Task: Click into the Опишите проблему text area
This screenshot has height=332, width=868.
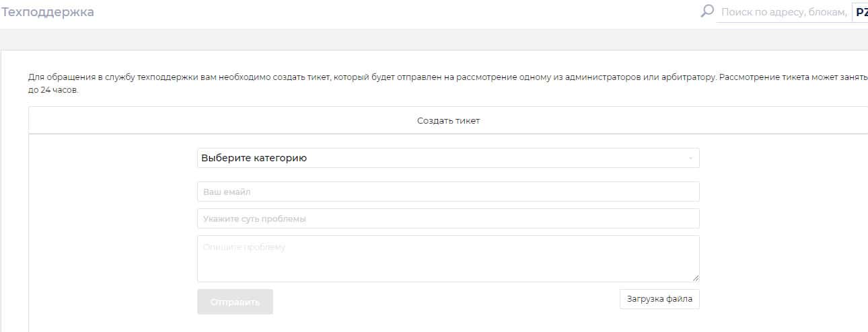Action: click(x=448, y=259)
